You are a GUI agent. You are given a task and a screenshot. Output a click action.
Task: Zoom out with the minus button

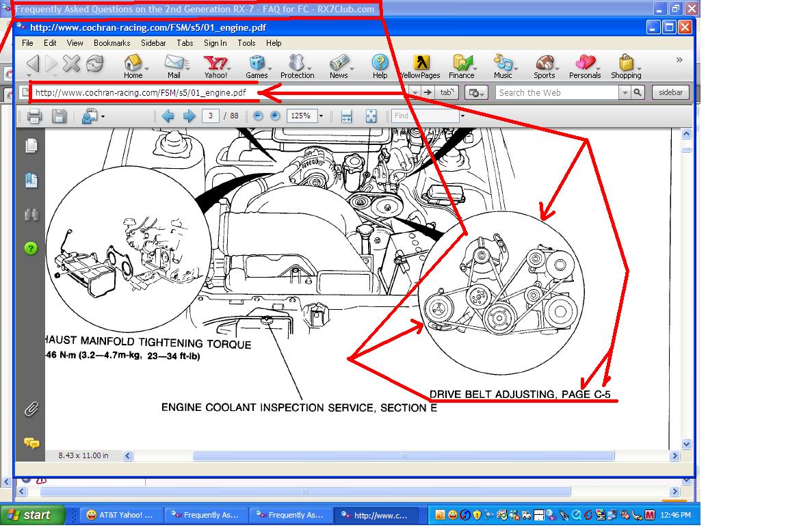[x=258, y=116]
